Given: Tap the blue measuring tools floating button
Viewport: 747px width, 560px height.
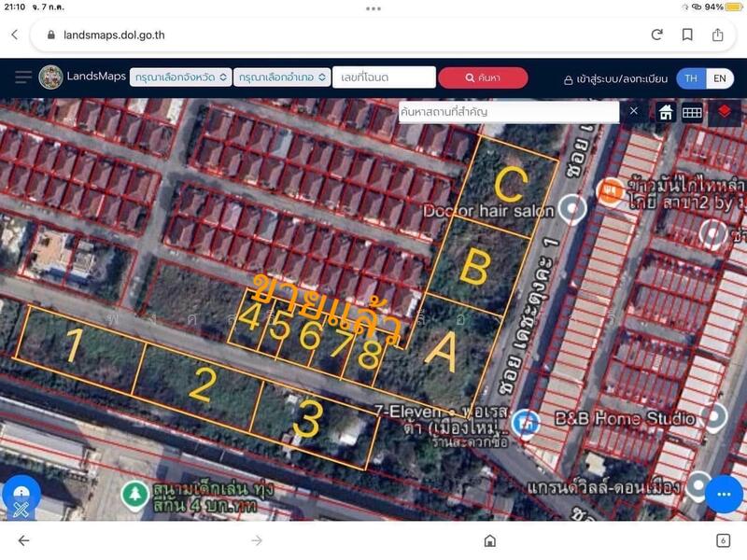Looking at the screenshot, I should coord(21,497).
